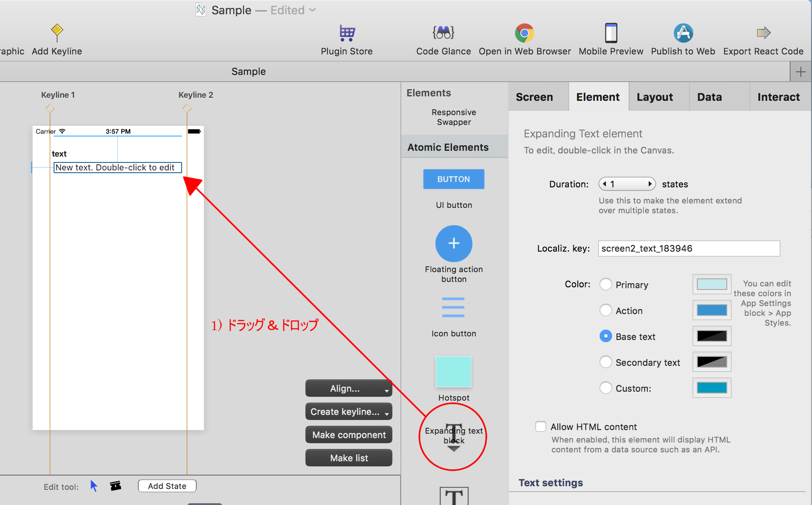Open Code Glance binoculars icon
The image size is (812, 505).
tap(443, 33)
